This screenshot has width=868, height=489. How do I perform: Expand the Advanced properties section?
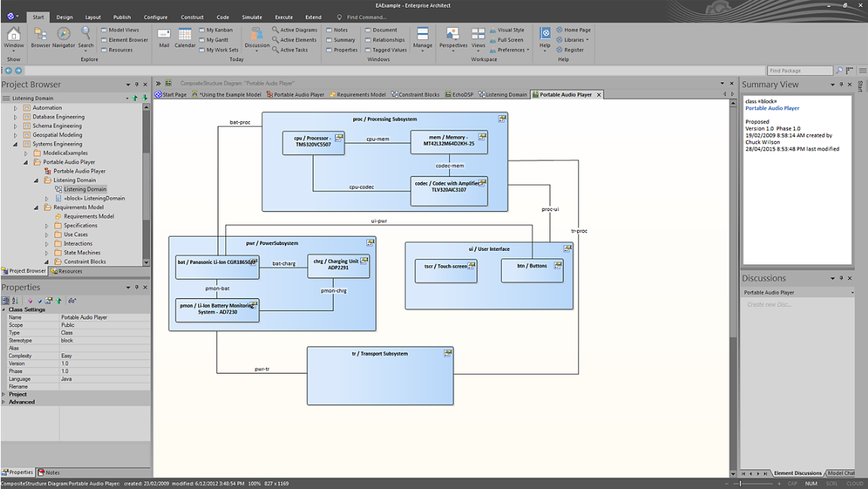(4, 402)
